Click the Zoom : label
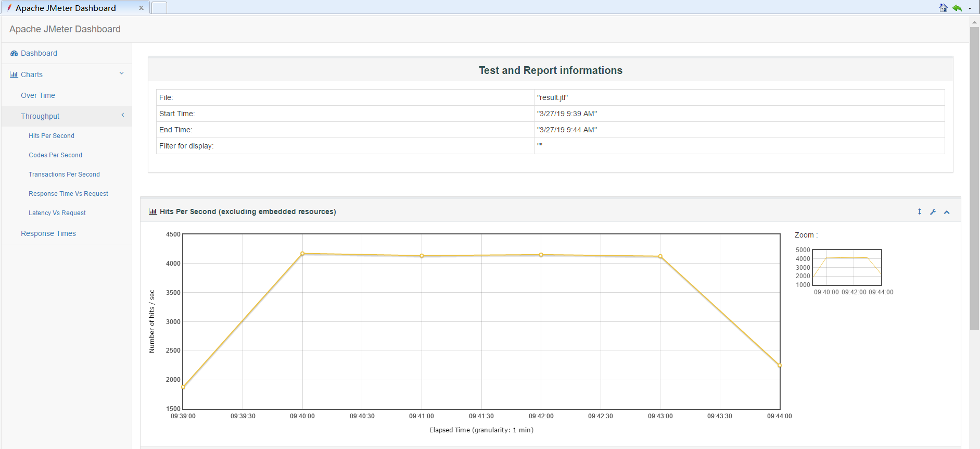The width and height of the screenshot is (980, 449). click(x=806, y=235)
